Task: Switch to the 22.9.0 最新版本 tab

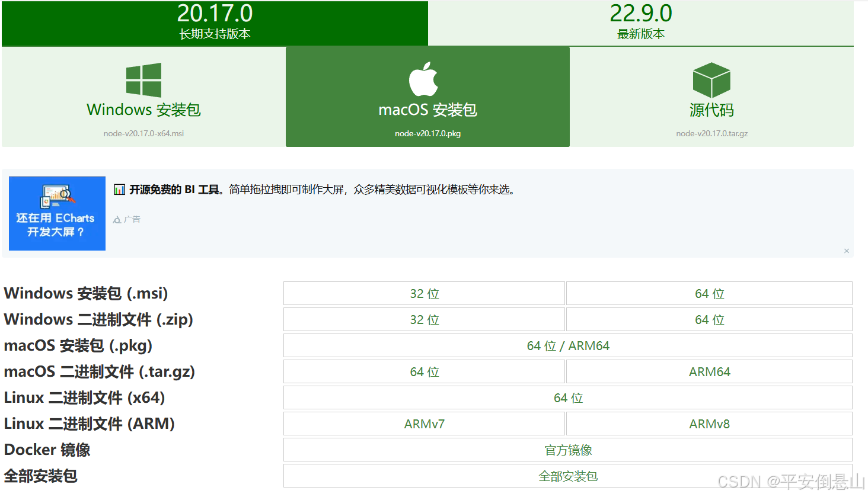Action: (642, 23)
